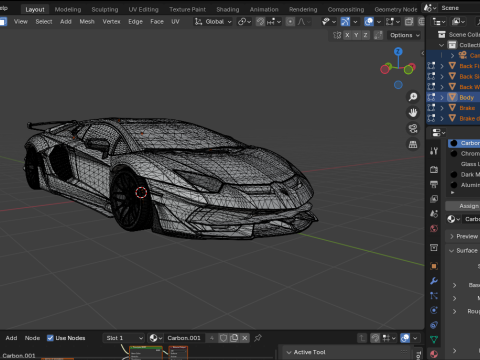Open Options dropdown in viewport
The image size is (480, 360).
tap(405, 35)
